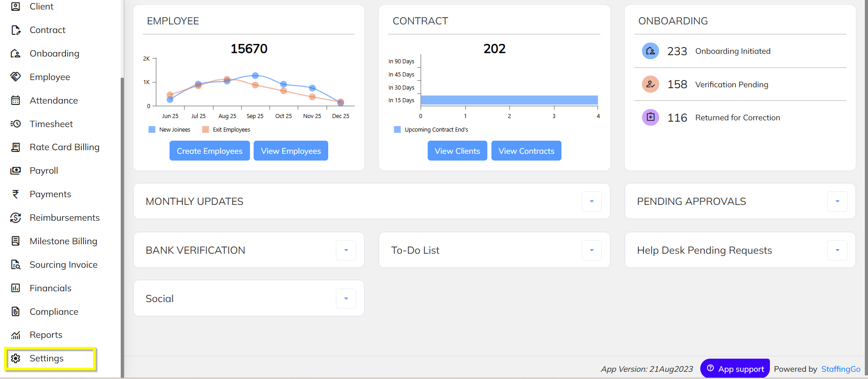Click the Attendance calendar icon
This screenshot has height=379, width=868.
pos(16,100)
